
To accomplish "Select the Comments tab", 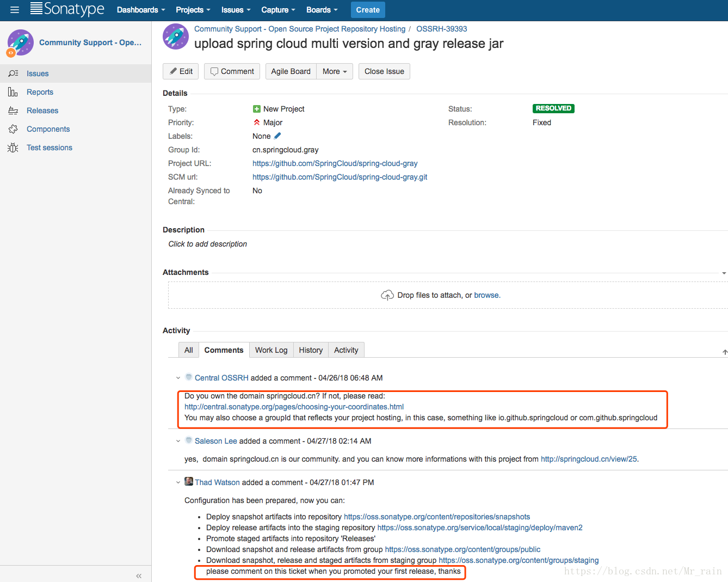I will point(224,350).
